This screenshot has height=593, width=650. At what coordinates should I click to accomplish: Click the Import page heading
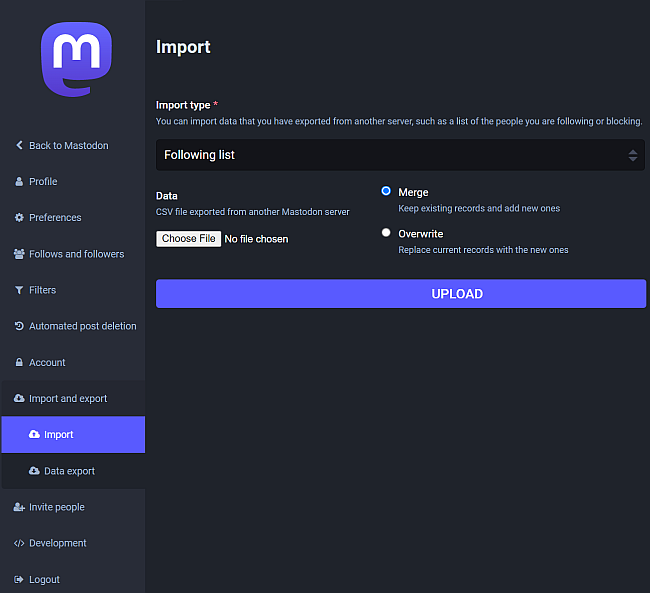pyautogui.click(x=183, y=47)
